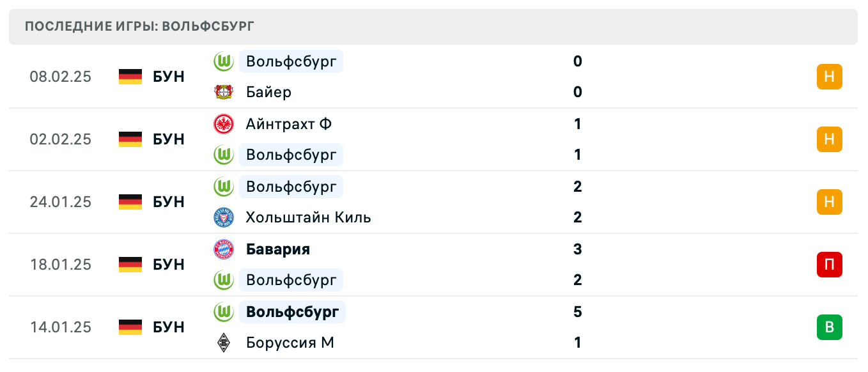Click the red П loss badge
868x372 pixels.
[x=830, y=265]
